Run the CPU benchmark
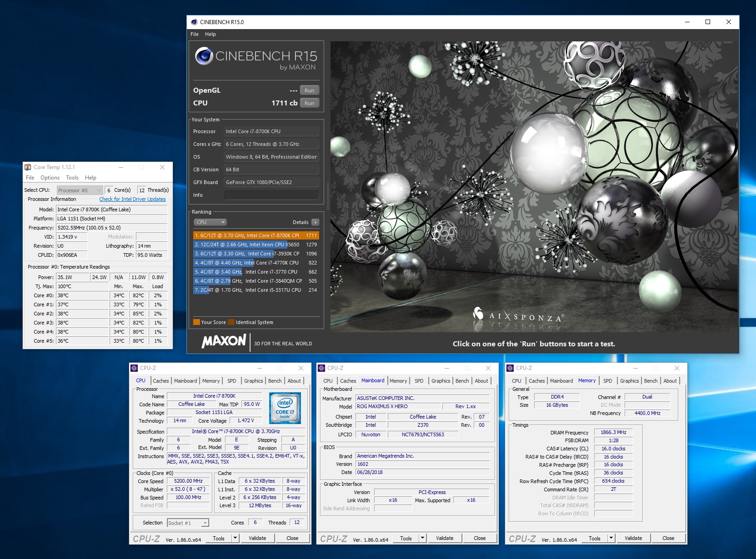Screen dimensions: 756x559 click(309, 103)
